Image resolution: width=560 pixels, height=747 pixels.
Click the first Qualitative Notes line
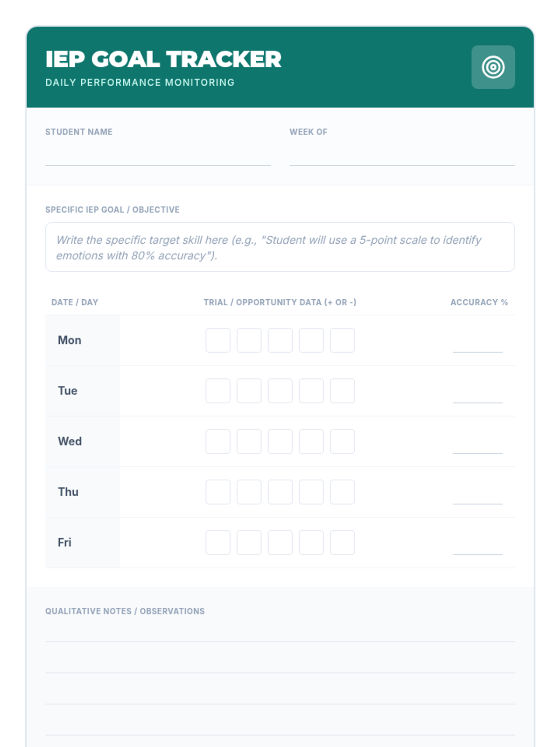tap(280, 634)
